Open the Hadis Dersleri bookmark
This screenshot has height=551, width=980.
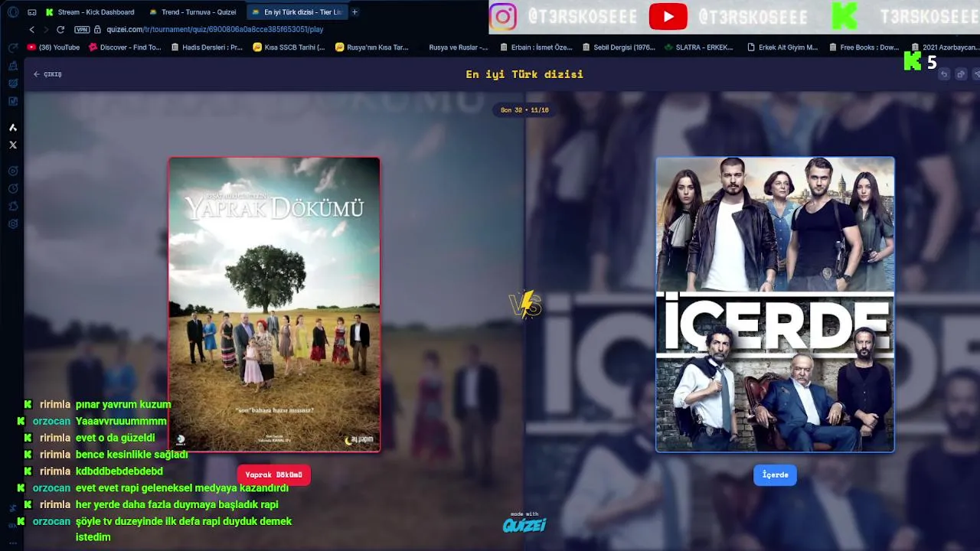tap(207, 47)
